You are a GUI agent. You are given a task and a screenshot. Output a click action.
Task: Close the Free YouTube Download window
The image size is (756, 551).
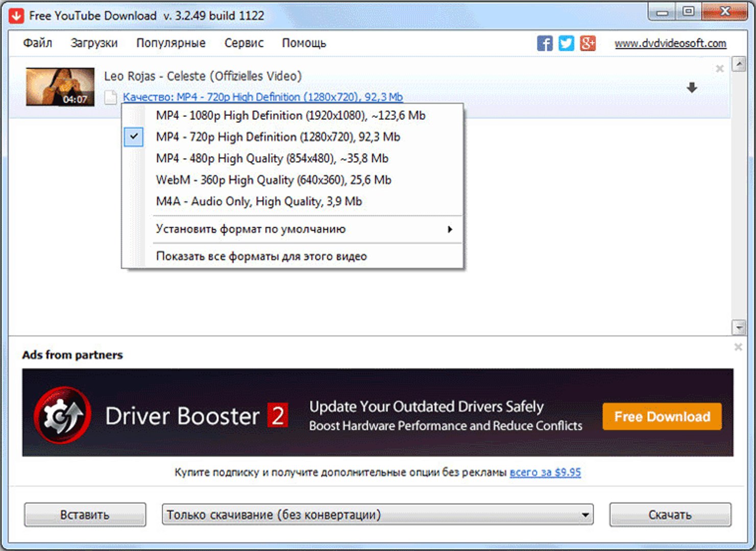pos(725,12)
